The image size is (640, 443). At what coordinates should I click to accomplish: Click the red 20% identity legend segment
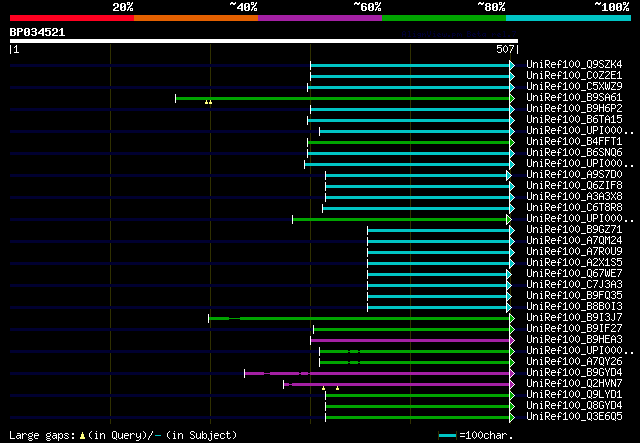pos(72,18)
